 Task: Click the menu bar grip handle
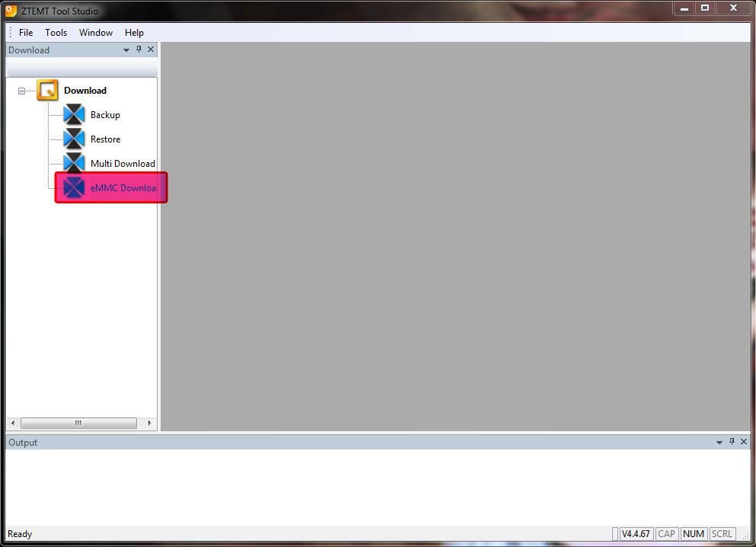coord(11,32)
